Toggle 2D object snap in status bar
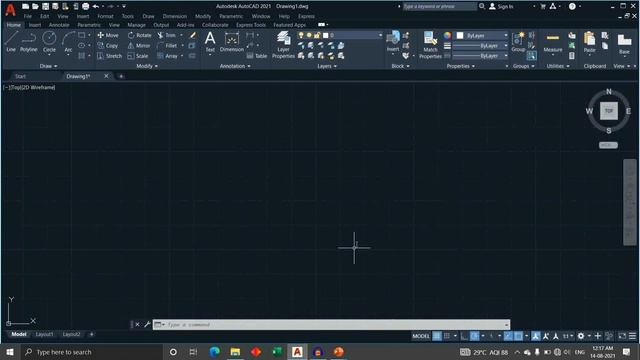The height and width of the screenshot is (360, 640). click(x=518, y=336)
